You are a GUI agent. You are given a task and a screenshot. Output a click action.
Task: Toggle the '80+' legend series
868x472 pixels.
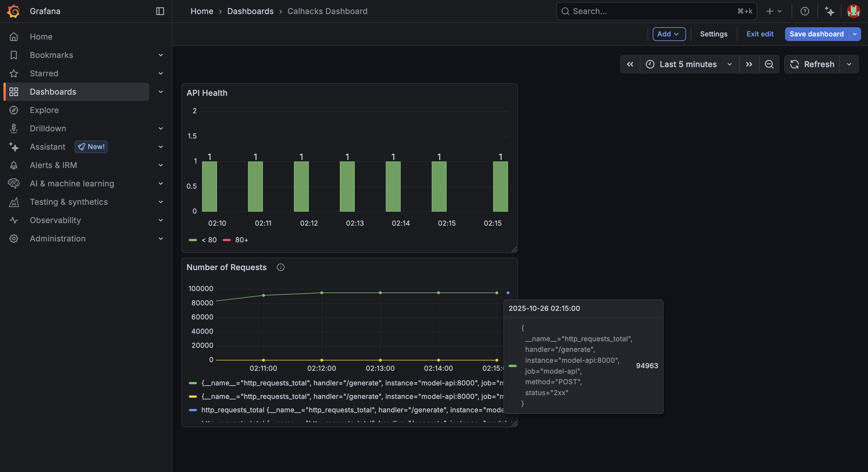coord(241,240)
